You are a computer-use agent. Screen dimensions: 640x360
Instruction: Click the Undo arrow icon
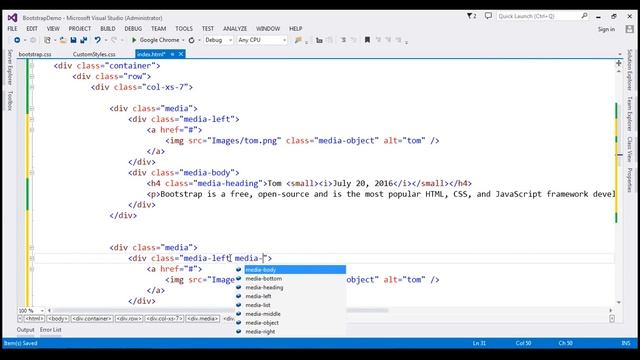pos(97,40)
